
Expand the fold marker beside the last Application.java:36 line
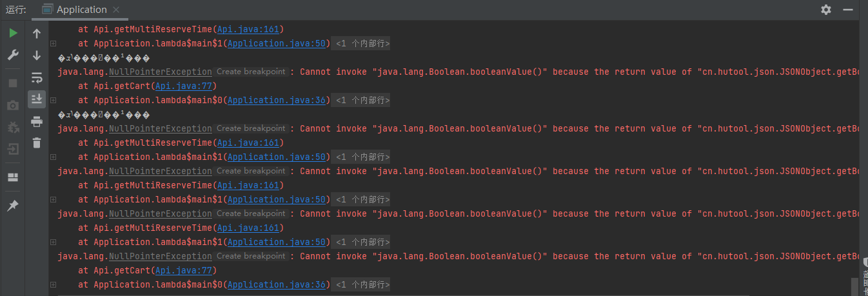click(53, 284)
